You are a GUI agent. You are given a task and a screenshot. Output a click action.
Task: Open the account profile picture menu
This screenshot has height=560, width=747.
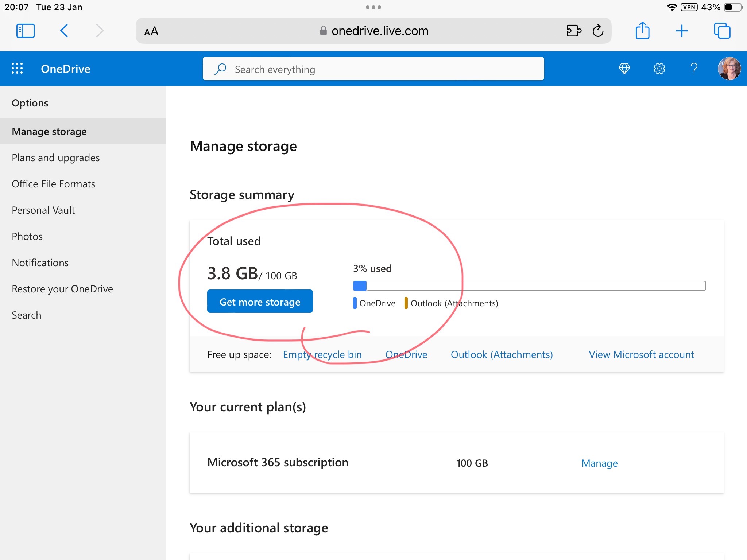(729, 69)
